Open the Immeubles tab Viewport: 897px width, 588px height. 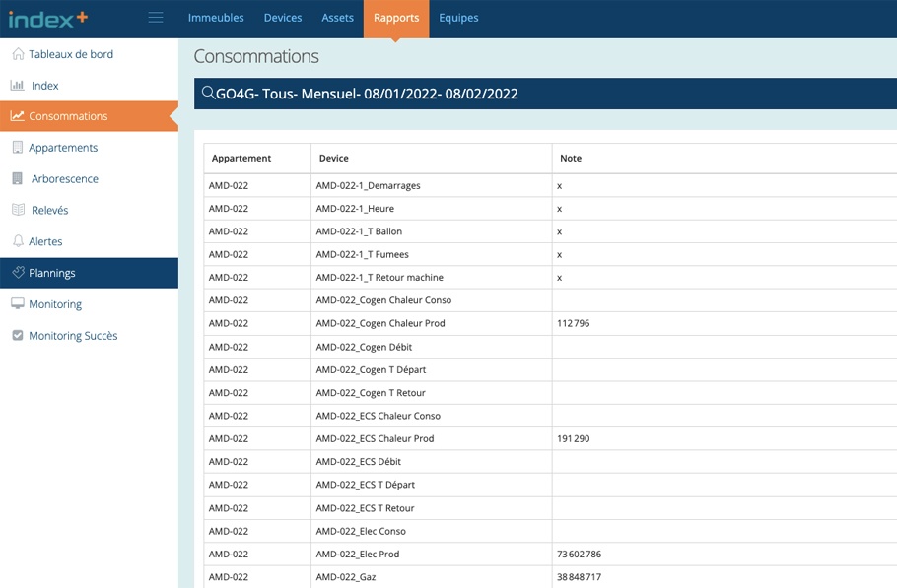(216, 18)
